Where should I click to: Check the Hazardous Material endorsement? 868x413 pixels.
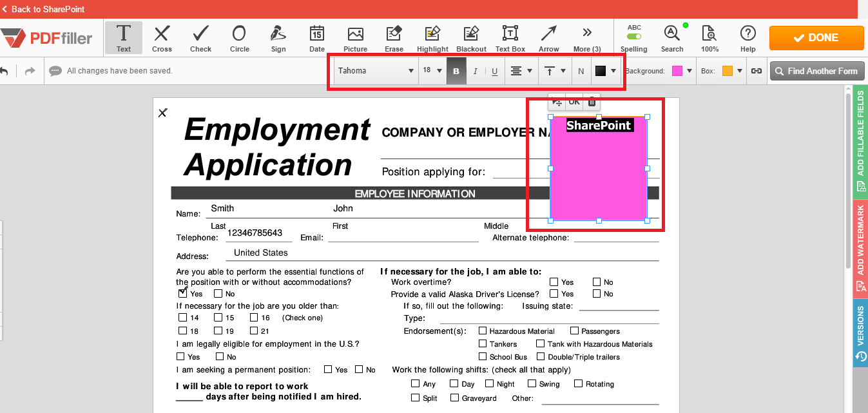coord(482,331)
